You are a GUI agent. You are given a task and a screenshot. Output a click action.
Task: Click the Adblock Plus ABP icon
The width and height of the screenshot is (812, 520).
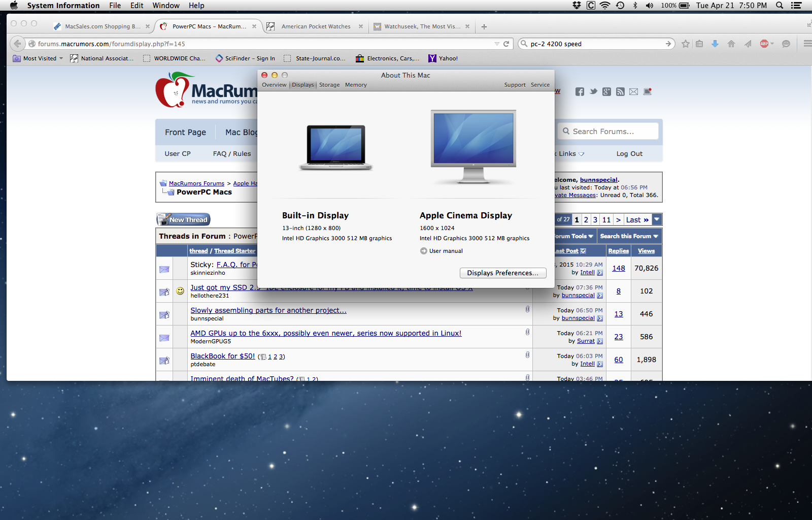(764, 44)
